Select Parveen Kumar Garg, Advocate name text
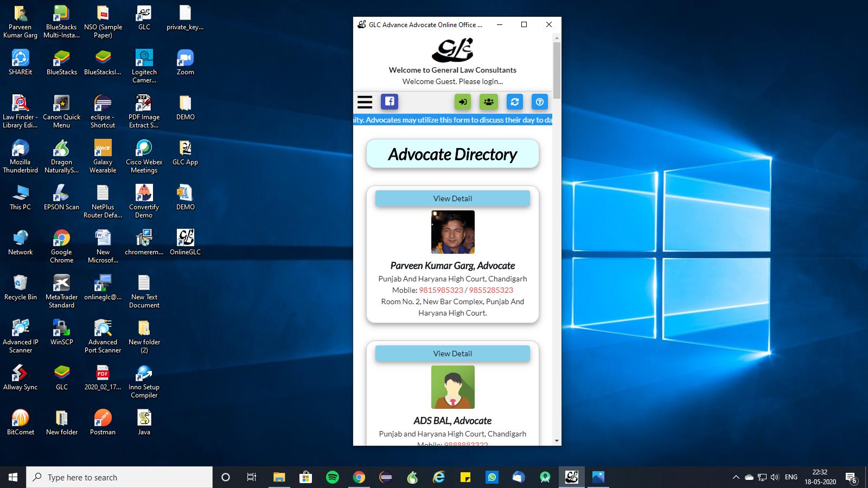This screenshot has height=488, width=868. click(452, 266)
